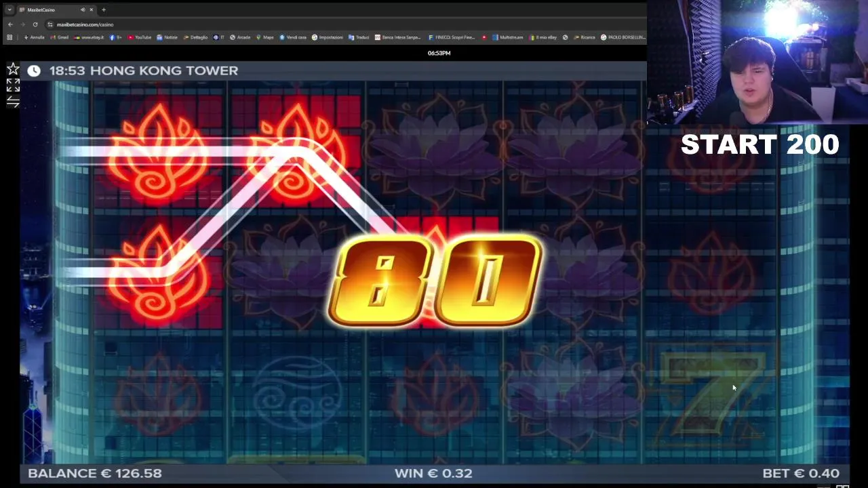Image resolution: width=868 pixels, height=488 pixels.
Task: Open the Annulla bookmark
Action: [34, 37]
